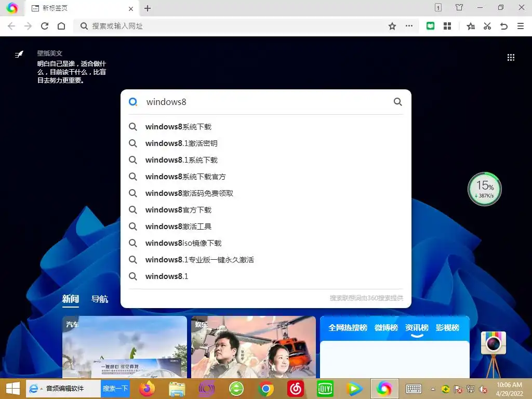532x399 pixels.
Task: Click the camera on tripod widget
Action: [494, 354]
